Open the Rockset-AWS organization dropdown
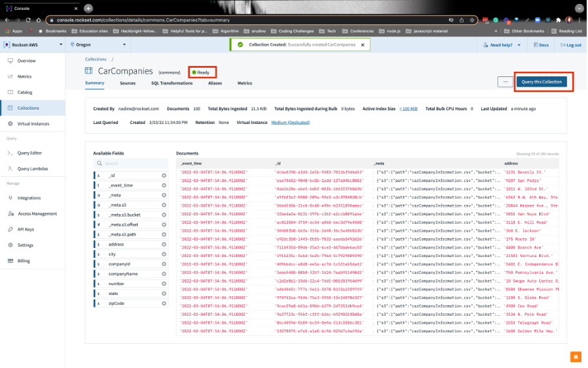Viewport: 588px width, 368px height. (x=33, y=44)
